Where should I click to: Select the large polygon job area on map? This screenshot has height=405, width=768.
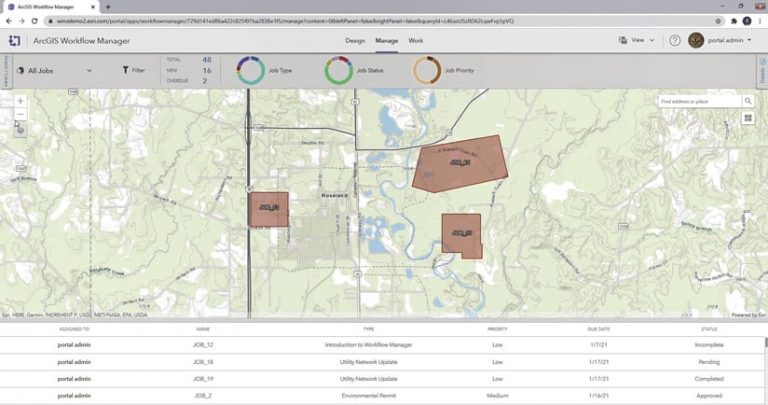tap(459, 163)
